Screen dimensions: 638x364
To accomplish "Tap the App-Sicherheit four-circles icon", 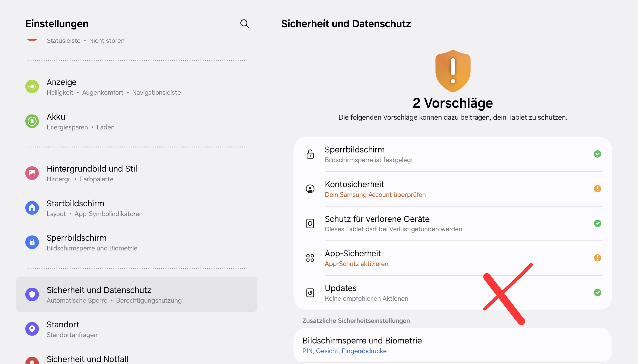I will 310,258.
